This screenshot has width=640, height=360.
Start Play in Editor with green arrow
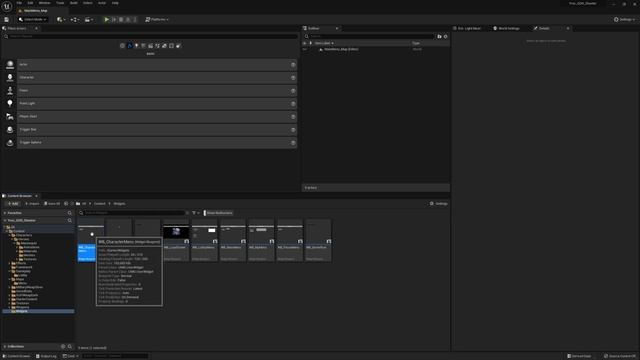(107, 19)
